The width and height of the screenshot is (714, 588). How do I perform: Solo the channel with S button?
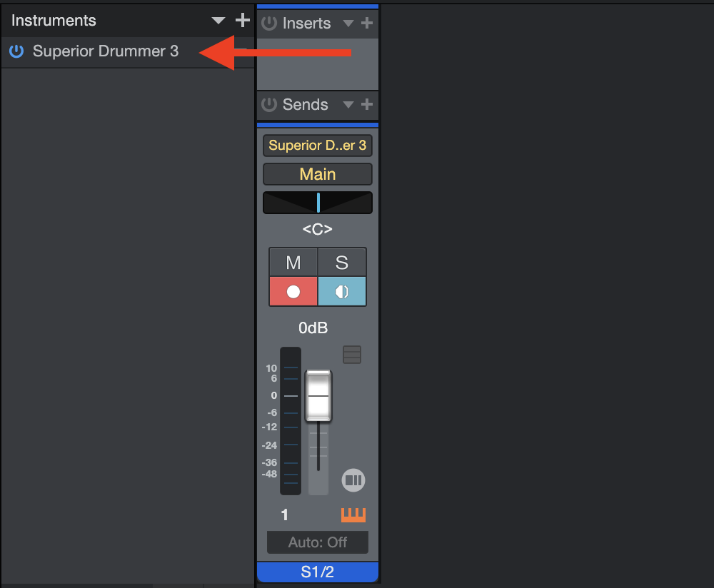(341, 262)
